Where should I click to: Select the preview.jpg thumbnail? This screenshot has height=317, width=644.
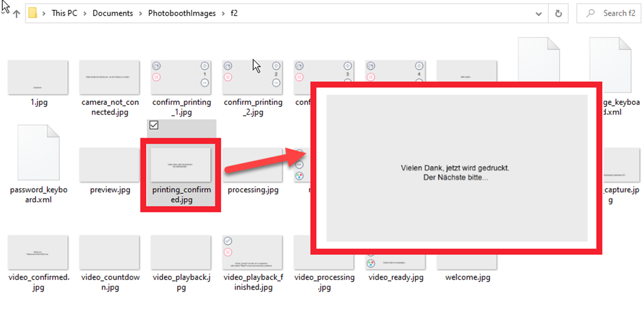click(x=109, y=164)
